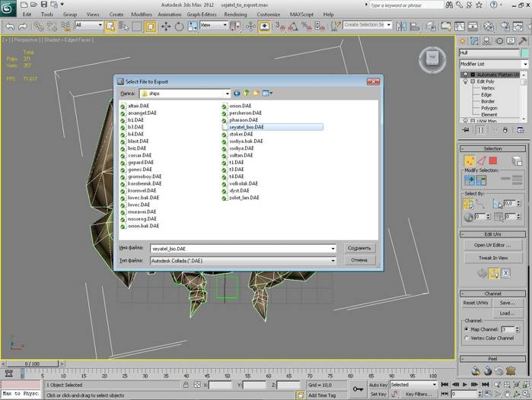Choose Polygon sub-object icon in Selection rollout
Viewport: 532px width, 400px height.
coord(492,160)
